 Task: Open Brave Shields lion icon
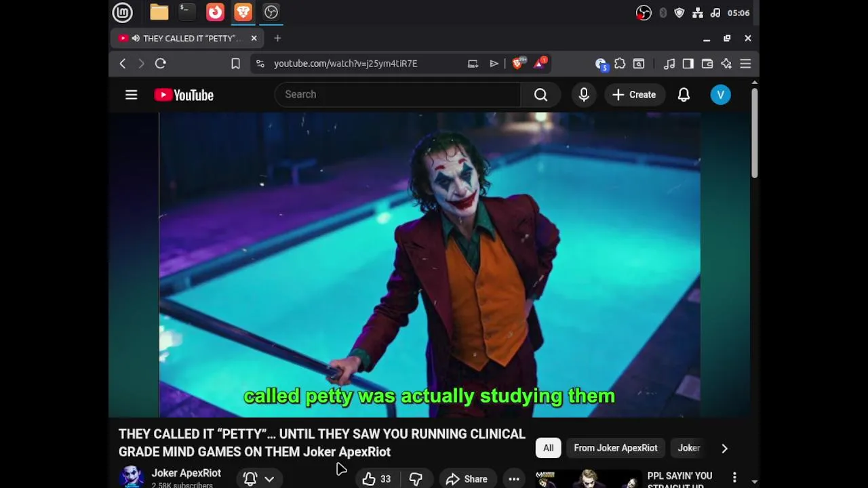(518, 63)
